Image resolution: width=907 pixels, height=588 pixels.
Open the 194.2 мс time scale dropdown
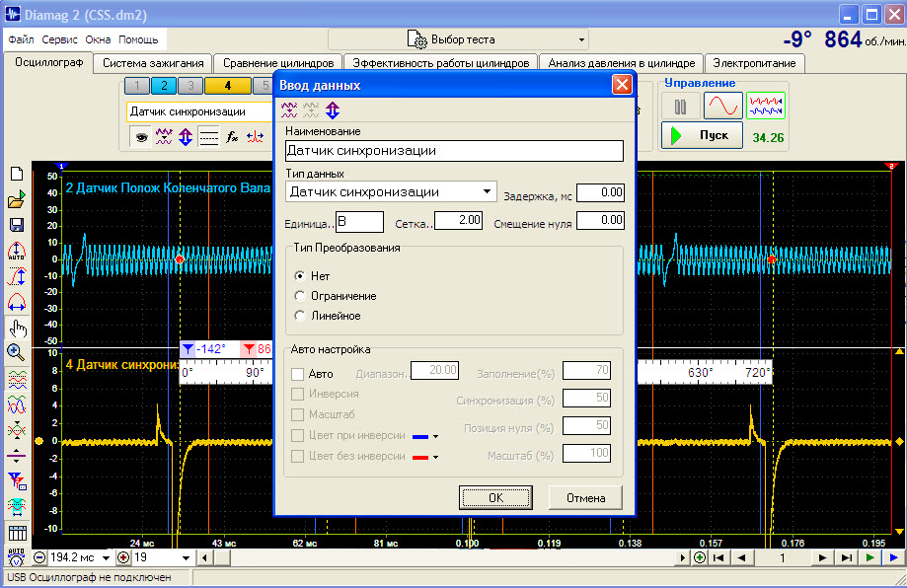coord(106,558)
